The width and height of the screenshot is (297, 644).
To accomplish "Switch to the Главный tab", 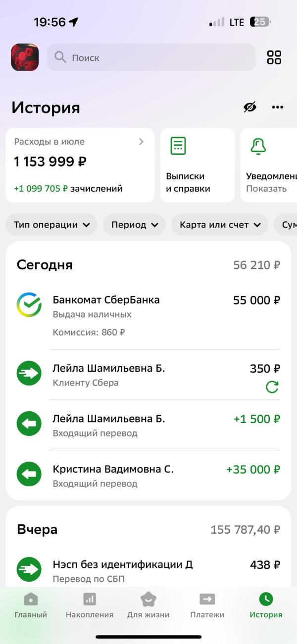I will pyautogui.click(x=31, y=606).
